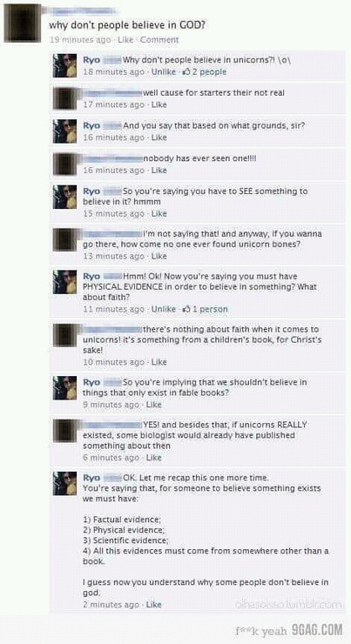Comment on the original post
The width and height of the screenshot is (351, 644).
[159, 40]
